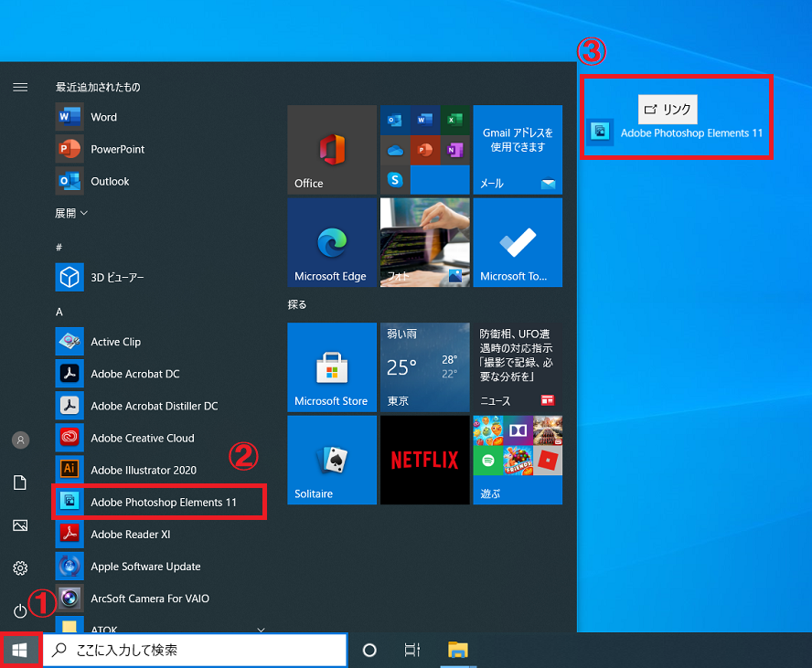812x668 pixels.
Task: Expand the 展開 recently added list
Action: pyautogui.click(x=71, y=213)
